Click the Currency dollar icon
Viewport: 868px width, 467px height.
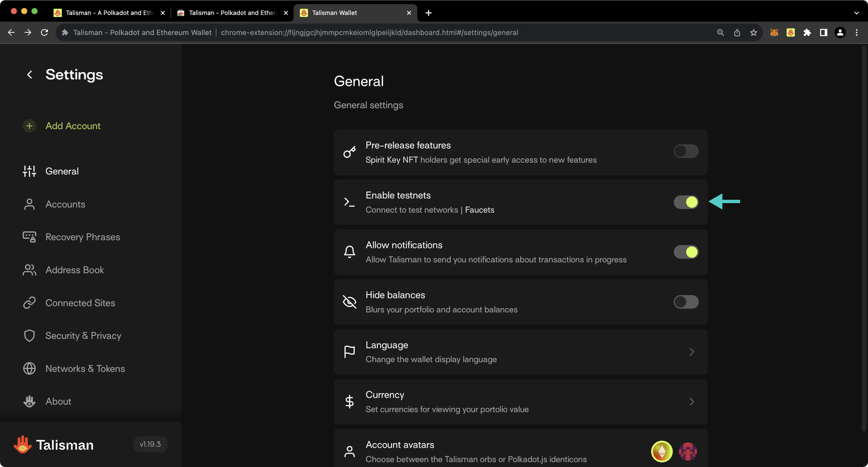click(350, 402)
